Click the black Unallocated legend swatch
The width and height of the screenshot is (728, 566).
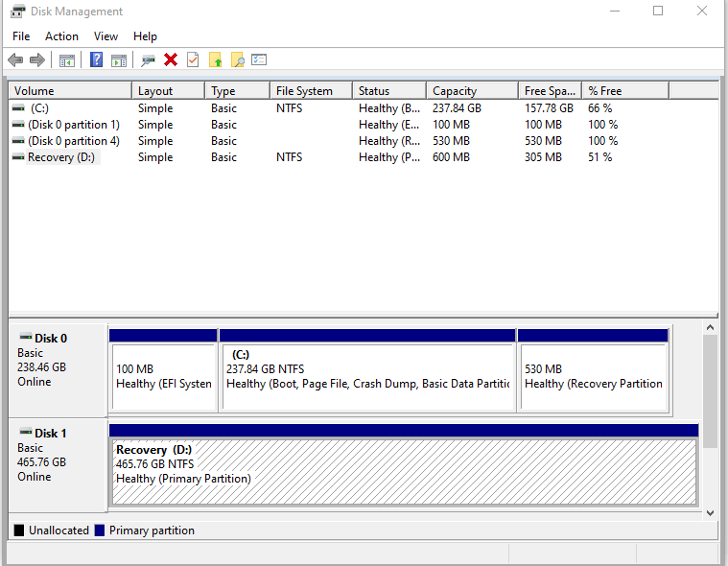pyautogui.click(x=19, y=531)
